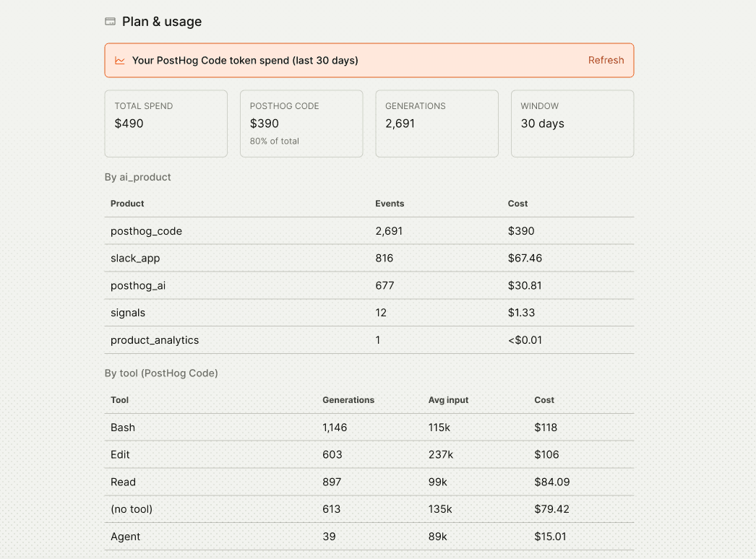Click the token spend banner title text
Viewport: 756px width, 559px height.
[x=245, y=60]
